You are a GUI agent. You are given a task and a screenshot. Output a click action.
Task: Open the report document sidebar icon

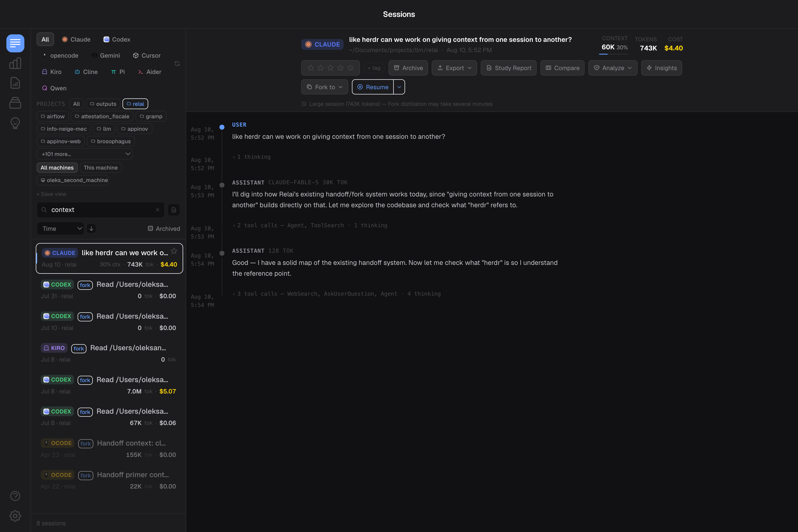coord(15,83)
